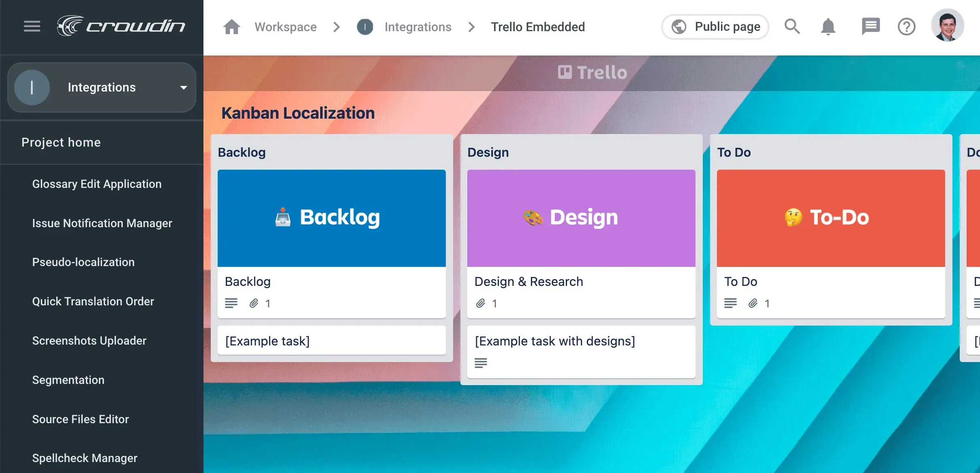Open the messages chat icon
This screenshot has width=980, height=473.
(x=871, y=27)
